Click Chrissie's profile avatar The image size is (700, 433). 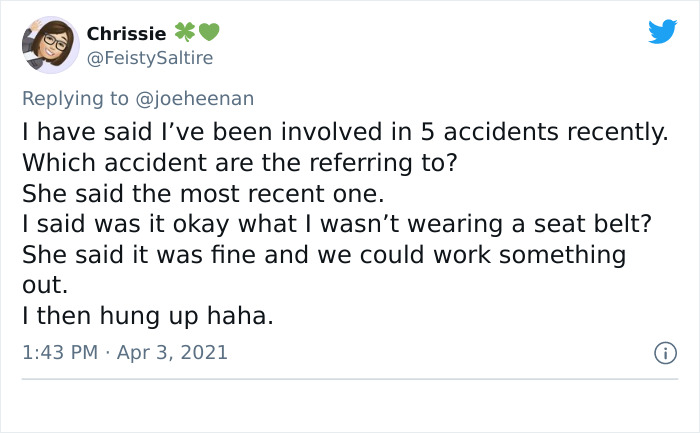(x=50, y=45)
